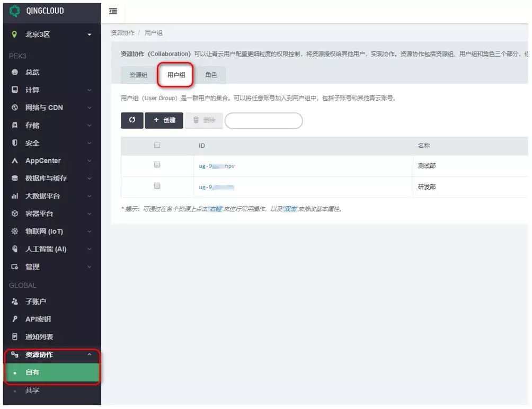Switch to the 资源组 tab
The image size is (532, 409).
point(138,75)
